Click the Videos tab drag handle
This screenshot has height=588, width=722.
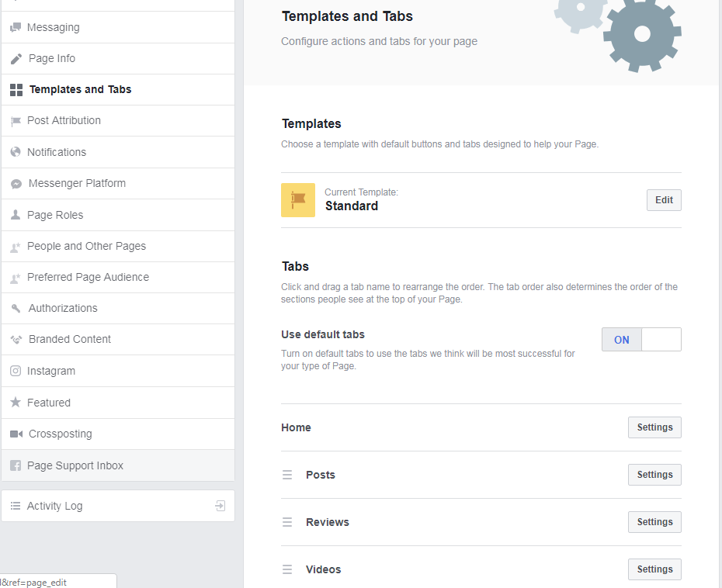[287, 569]
